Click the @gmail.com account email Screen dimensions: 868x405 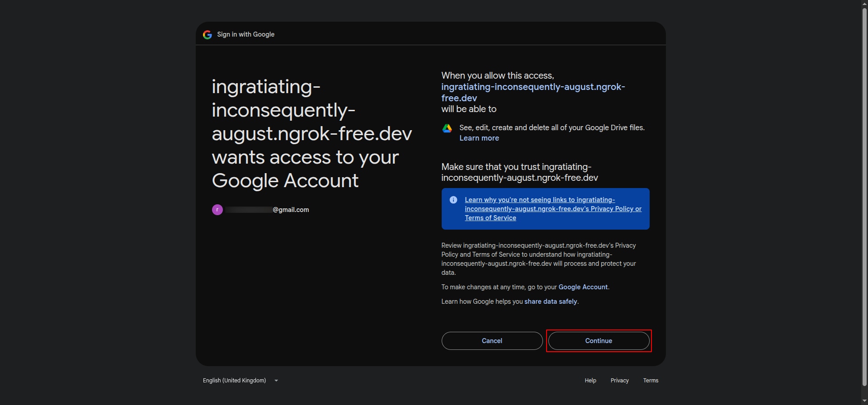tap(267, 210)
